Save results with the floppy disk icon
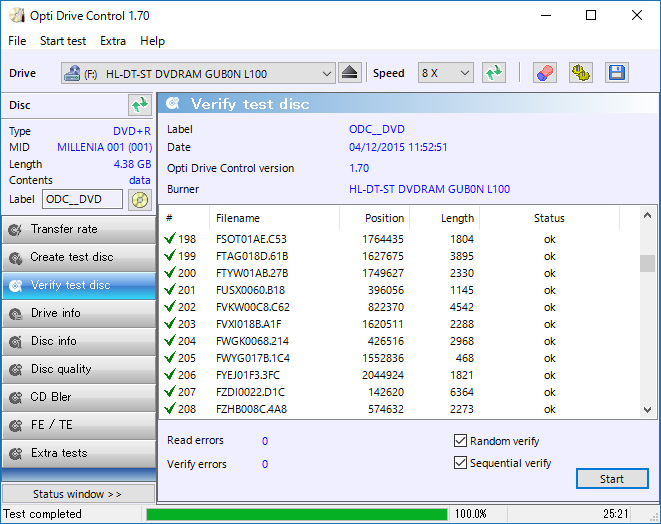The image size is (661, 524). point(617,73)
